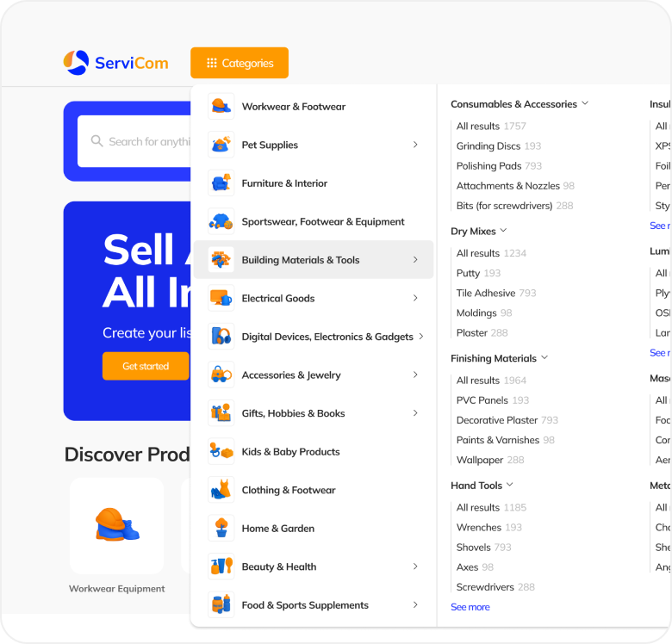This screenshot has height=644, width=672.
Task: Click the Workwear Equipment label
Action: [x=116, y=589]
